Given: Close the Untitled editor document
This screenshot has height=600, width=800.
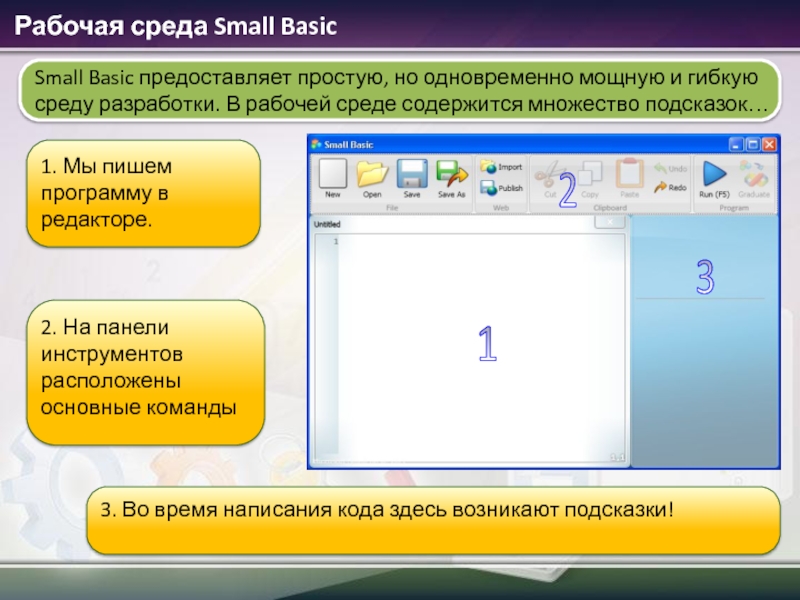Looking at the screenshot, I should (610, 222).
